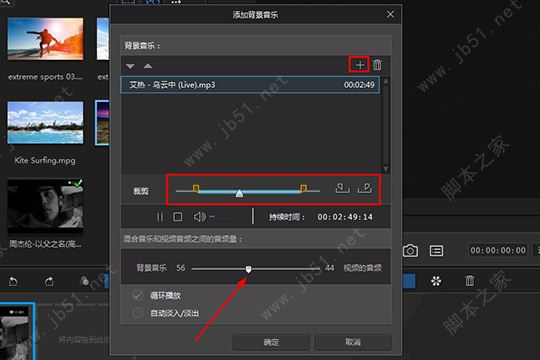Mute preview with the speaker icon
The width and height of the screenshot is (540, 360).
[x=199, y=217]
